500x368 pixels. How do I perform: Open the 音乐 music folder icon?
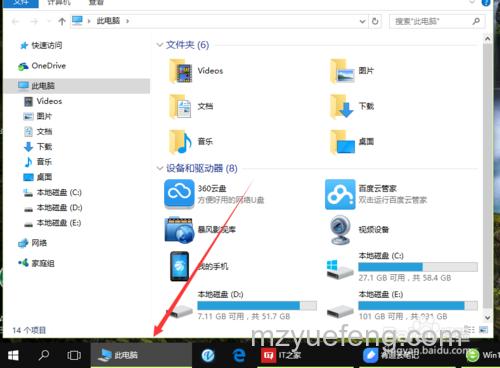pyautogui.click(x=181, y=142)
